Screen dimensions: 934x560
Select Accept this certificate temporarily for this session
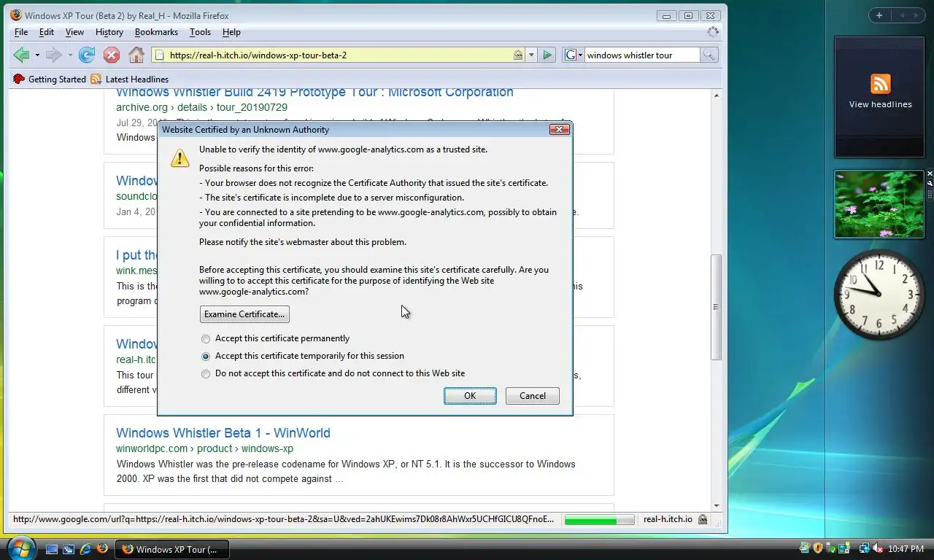pos(206,357)
